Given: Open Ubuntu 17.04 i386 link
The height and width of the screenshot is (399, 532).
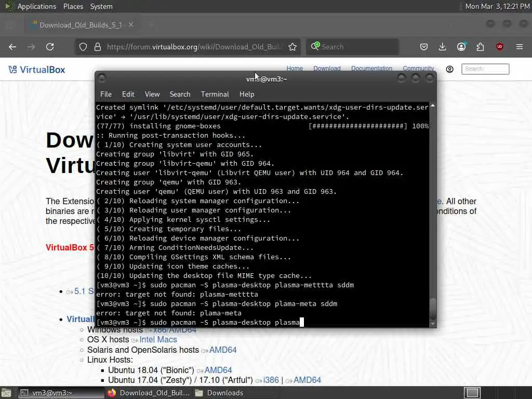Looking at the screenshot, I should click(271, 380).
